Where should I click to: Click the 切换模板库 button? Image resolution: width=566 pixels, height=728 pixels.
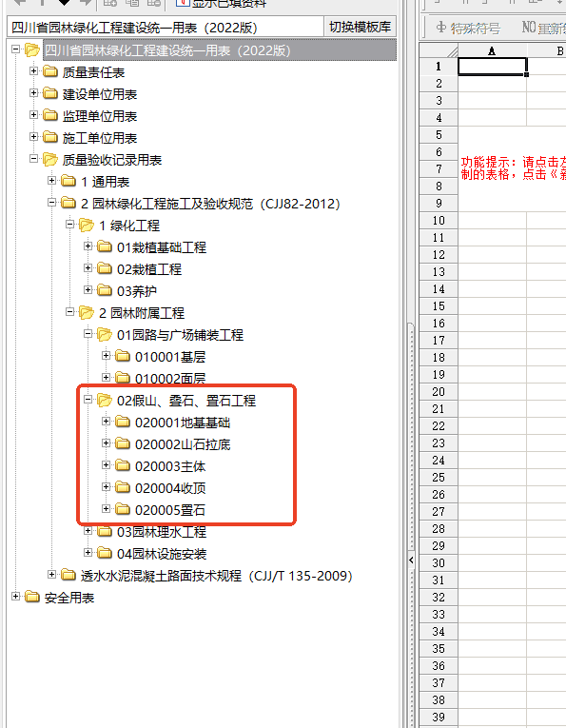pos(360,27)
